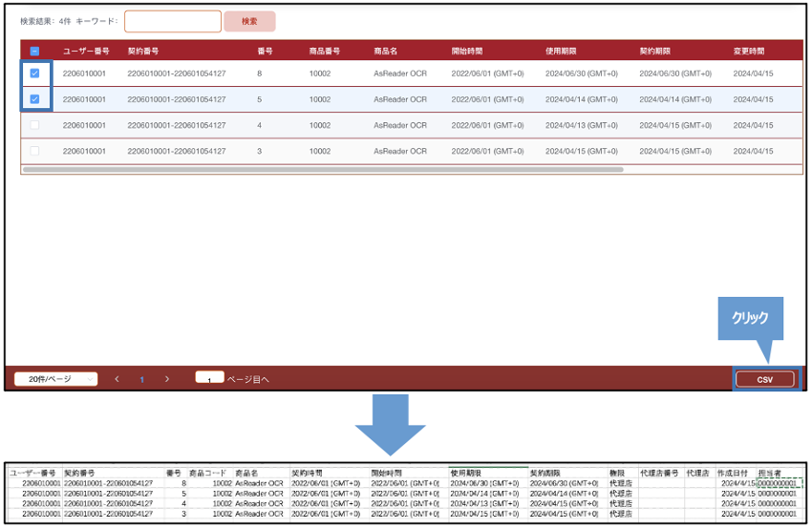
Task: Check the checkbox for row number 3
Action: tap(35, 151)
